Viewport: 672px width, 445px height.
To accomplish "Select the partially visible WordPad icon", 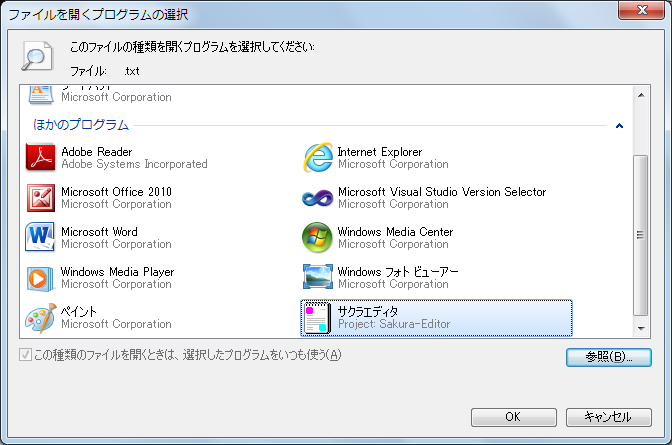I will click(x=41, y=95).
